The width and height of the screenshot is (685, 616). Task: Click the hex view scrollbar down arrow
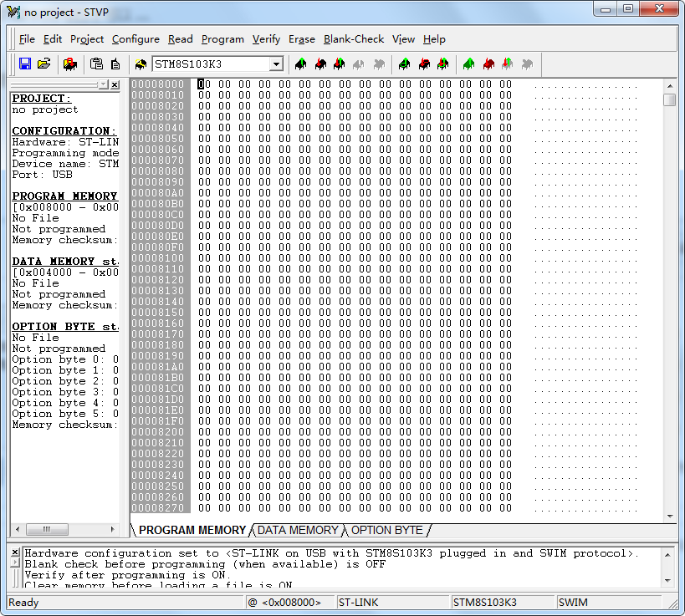tap(670, 517)
